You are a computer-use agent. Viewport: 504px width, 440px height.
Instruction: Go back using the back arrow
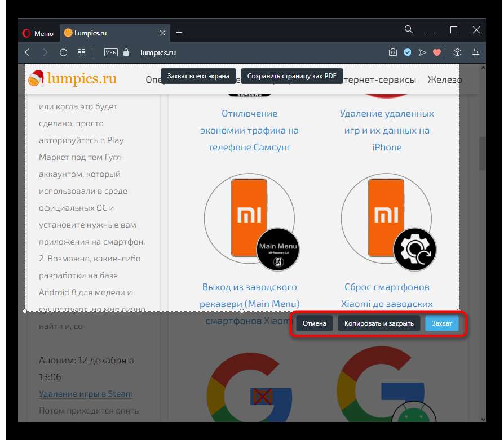point(27,52)
